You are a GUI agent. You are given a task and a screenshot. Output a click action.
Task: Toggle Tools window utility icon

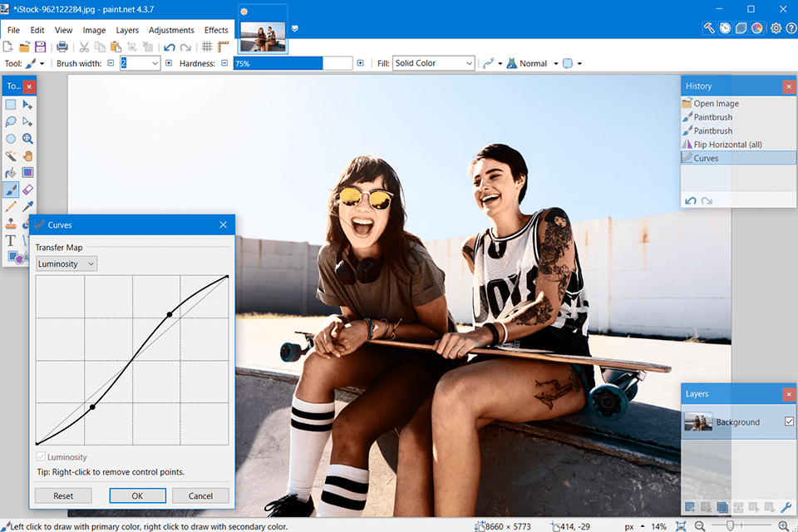click(x=709, y=28)
